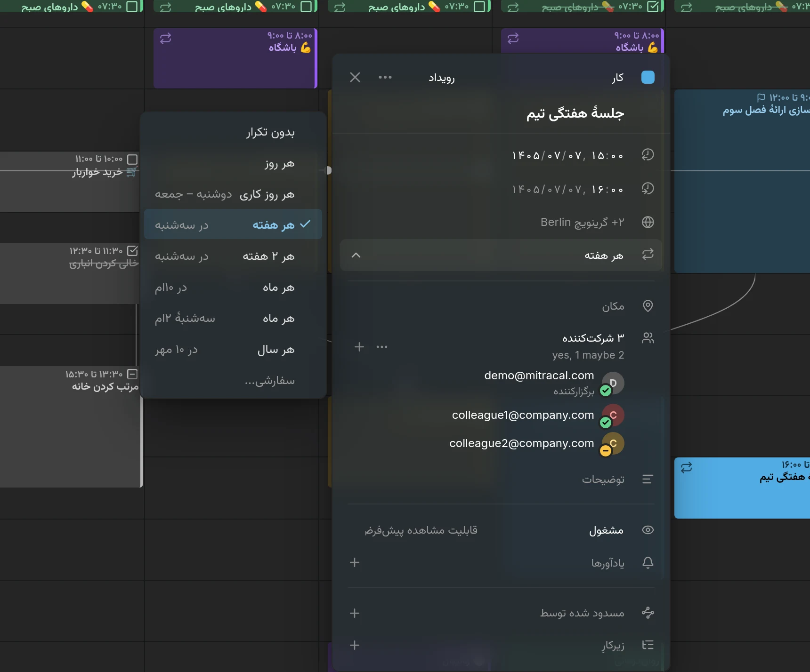This screenshot has height=672, width=810.
Task: Collapse the هر هفته recurrence dropdown chevron
Action: tap(356, 255)
